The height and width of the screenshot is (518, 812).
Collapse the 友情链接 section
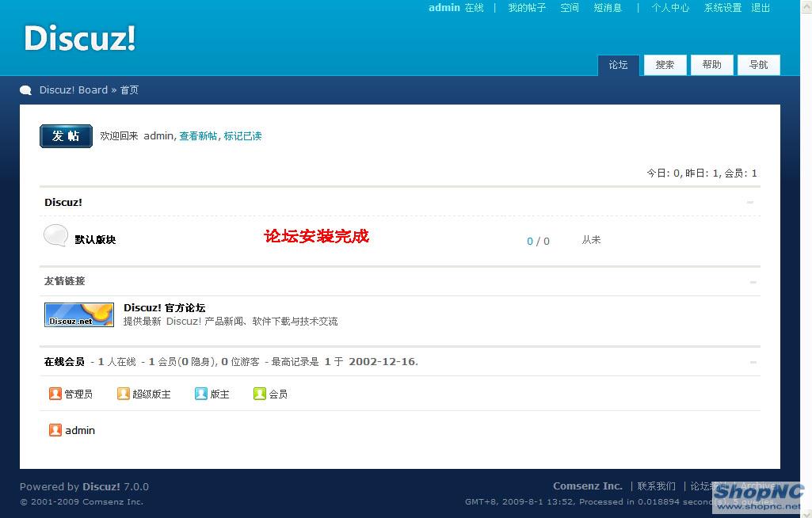pyautogui.click(x=753, y=282)
